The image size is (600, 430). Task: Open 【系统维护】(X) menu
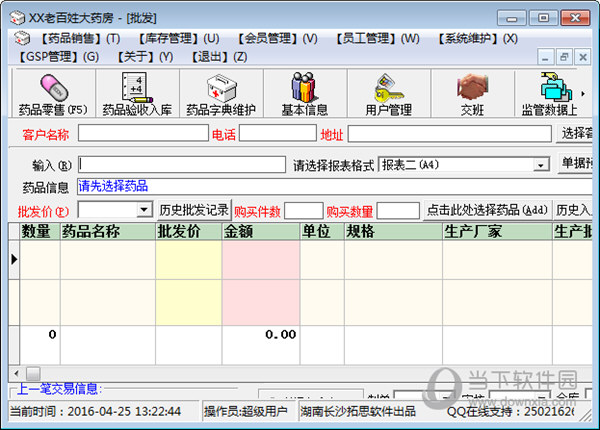pyautogui.click(x=477, y=38)
